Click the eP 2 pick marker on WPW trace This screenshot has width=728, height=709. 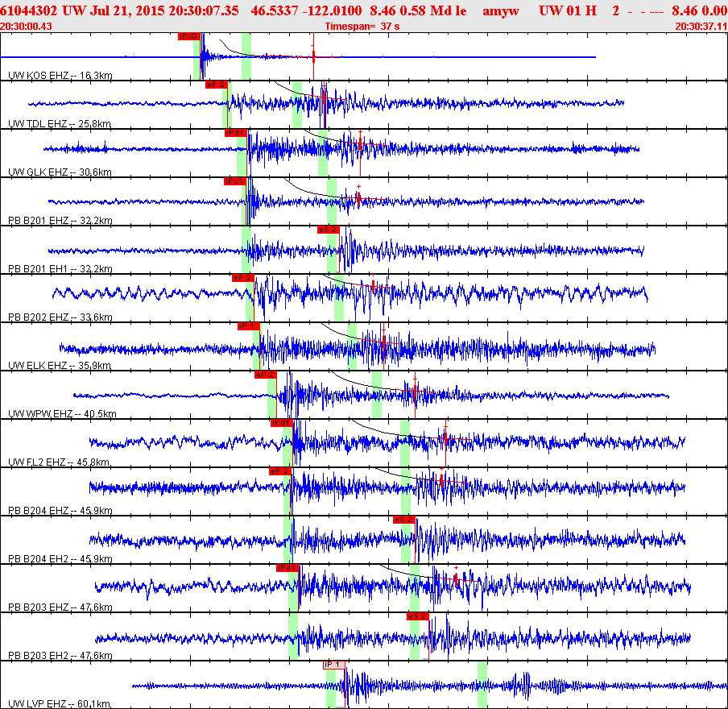click(266, 375)
